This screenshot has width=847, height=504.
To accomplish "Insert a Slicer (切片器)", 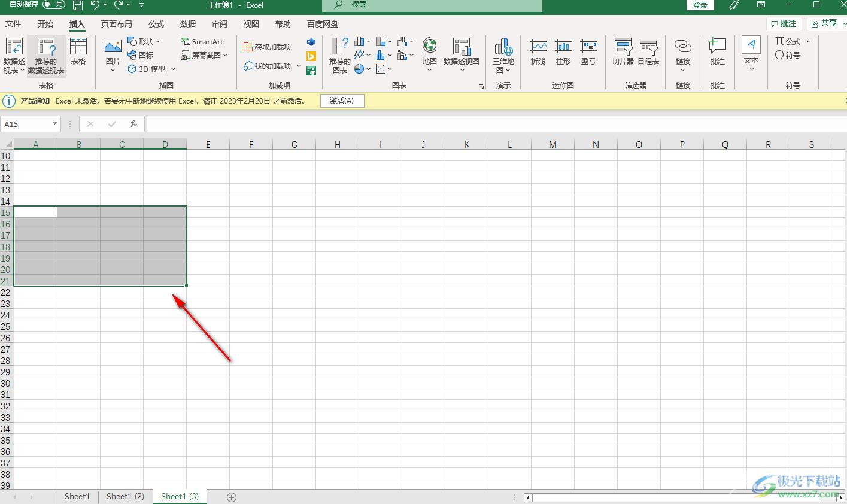I will pos(623,52).
